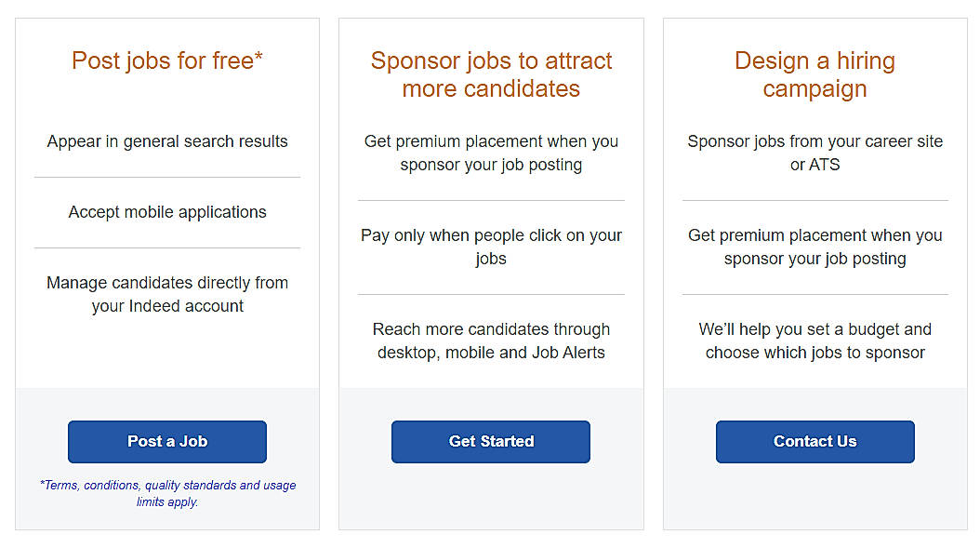Click We'll help you set a budget text
Image resolution: width=980 pixels, height=548 pixels.
click(x=815, y=341)
